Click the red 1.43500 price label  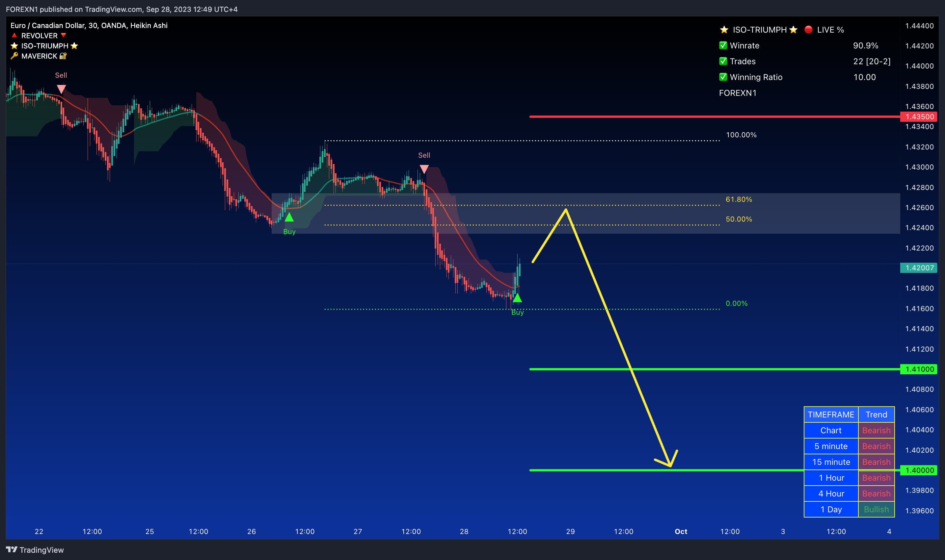(919, 117)
